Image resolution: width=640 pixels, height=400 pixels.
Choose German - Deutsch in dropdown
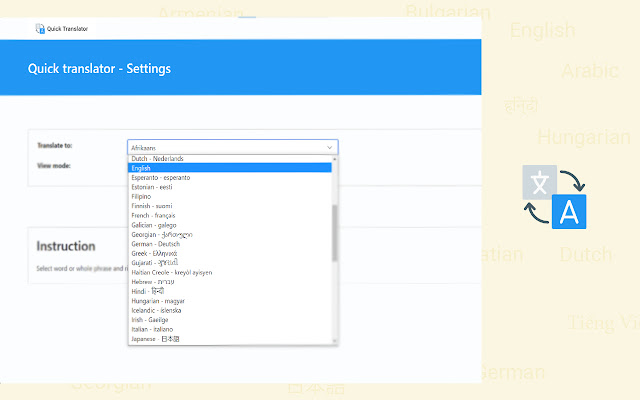[x=230, y=244]
